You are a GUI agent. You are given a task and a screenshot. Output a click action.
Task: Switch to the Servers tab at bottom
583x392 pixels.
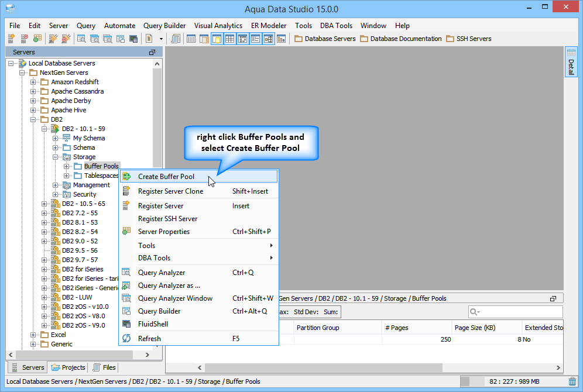point(28,367)
